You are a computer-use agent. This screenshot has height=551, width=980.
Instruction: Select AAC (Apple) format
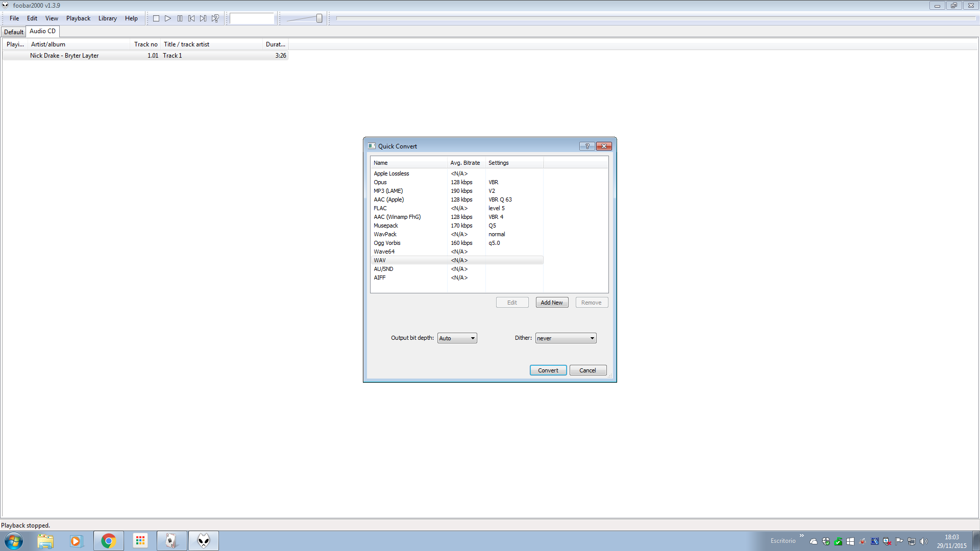[x=457, y=199]
